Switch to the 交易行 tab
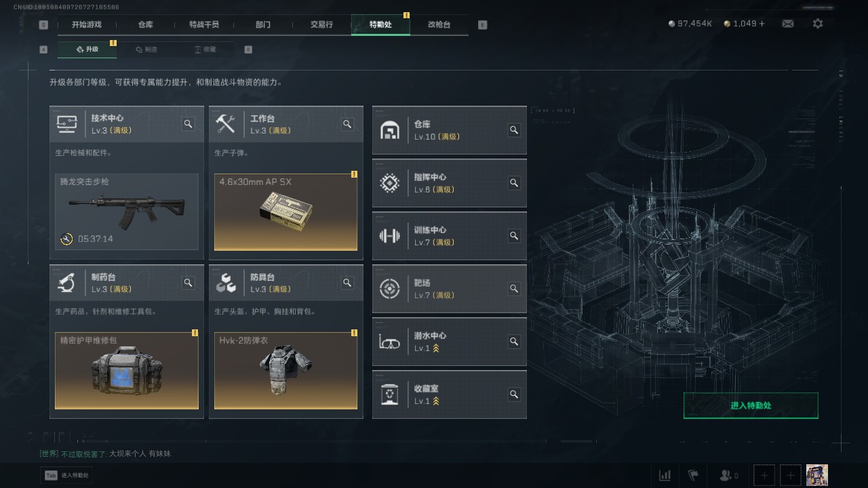Screen dimensions: 868x488 click(x=321, y=24)
